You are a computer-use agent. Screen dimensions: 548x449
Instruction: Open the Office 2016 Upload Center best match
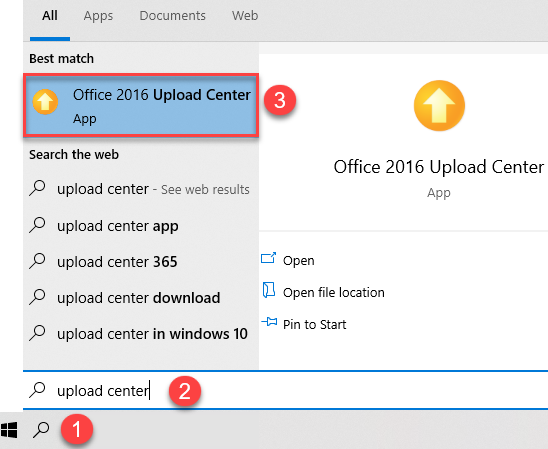point(141,105)
